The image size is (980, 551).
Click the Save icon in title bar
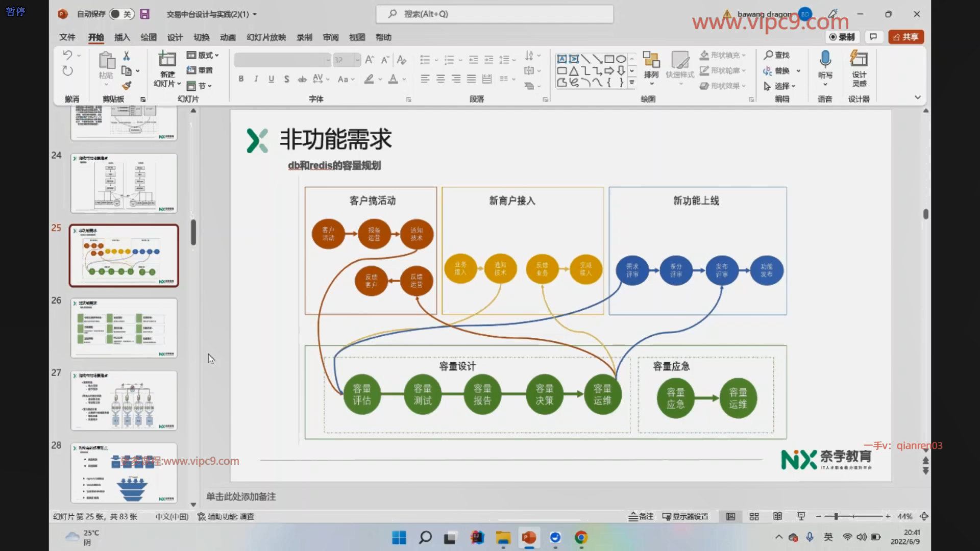pos(145,14)
